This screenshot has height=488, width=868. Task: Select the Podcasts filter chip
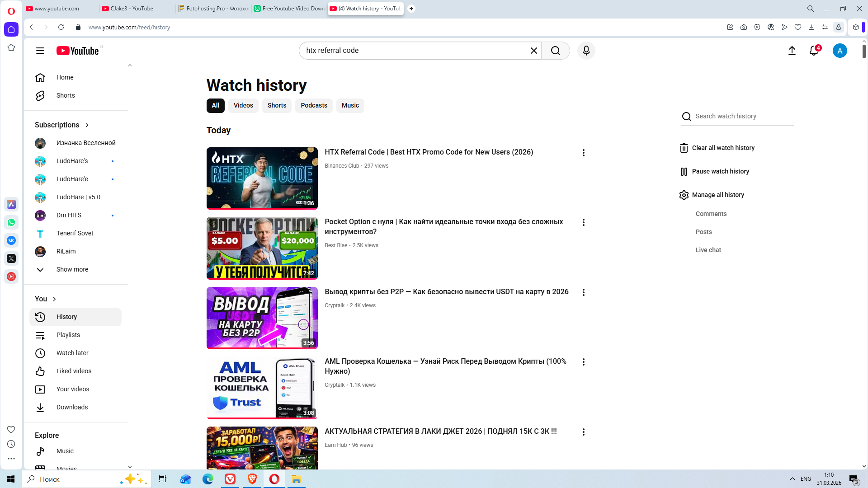(x=314, y=105)
